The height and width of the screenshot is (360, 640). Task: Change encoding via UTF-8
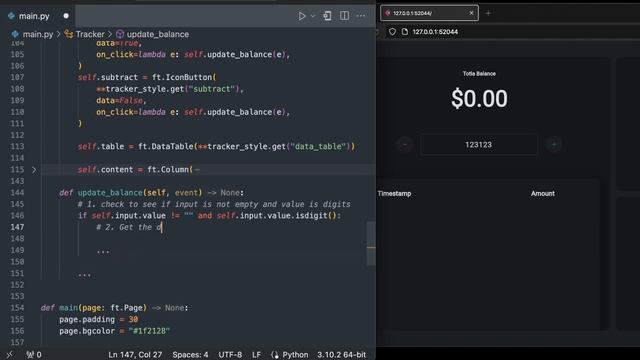tap(230, 355)
